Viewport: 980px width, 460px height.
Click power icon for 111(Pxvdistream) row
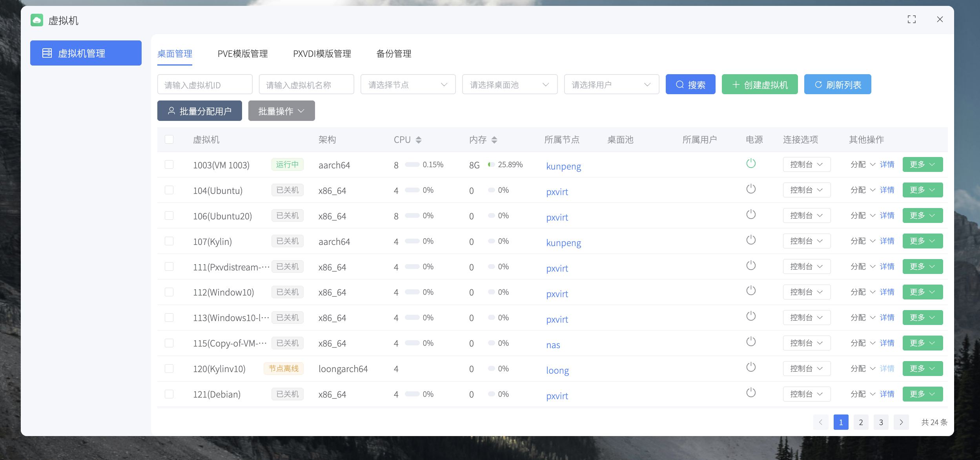751,265
